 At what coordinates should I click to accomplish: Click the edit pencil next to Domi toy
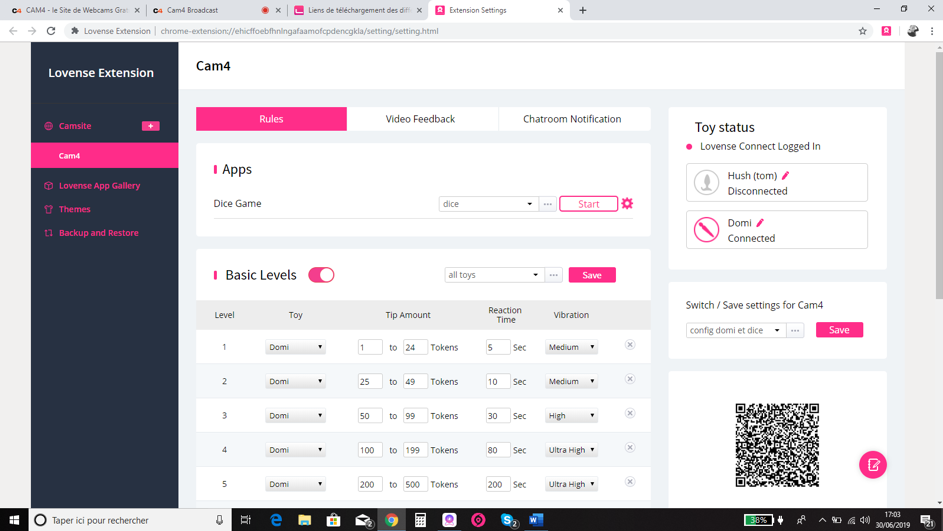[x=760, y=223]
